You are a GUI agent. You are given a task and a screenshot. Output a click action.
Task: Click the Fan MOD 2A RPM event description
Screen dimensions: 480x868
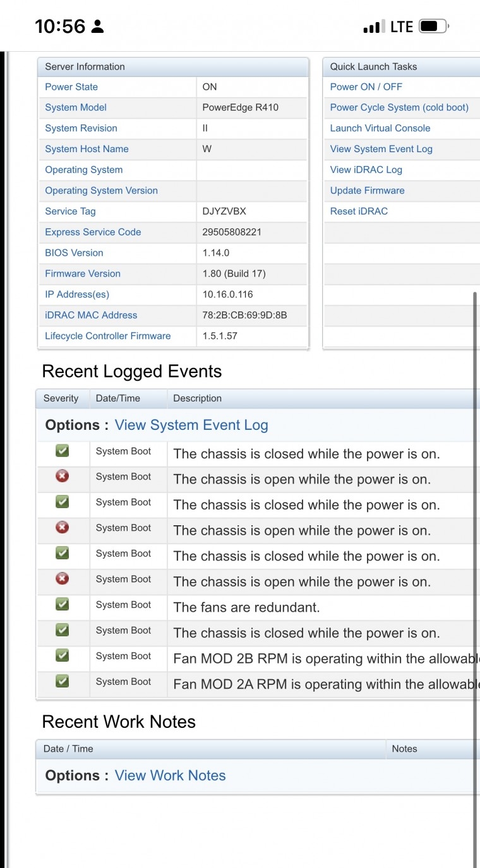coord(326,684)
